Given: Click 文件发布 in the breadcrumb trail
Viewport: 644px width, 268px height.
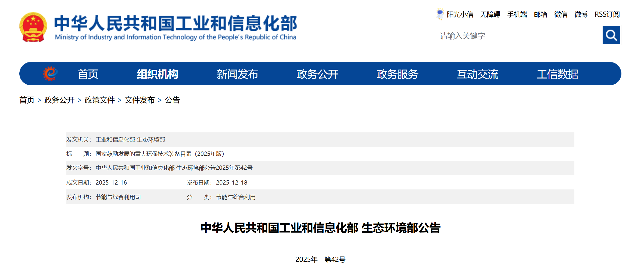Looking at the screenshot, I should (139, 100).
